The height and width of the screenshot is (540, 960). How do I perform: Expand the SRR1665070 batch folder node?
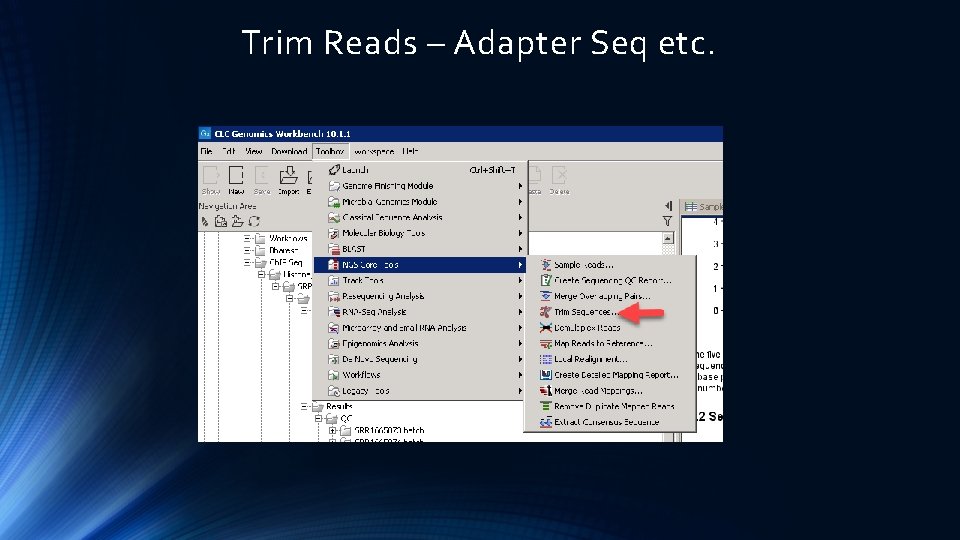[332, 431]
